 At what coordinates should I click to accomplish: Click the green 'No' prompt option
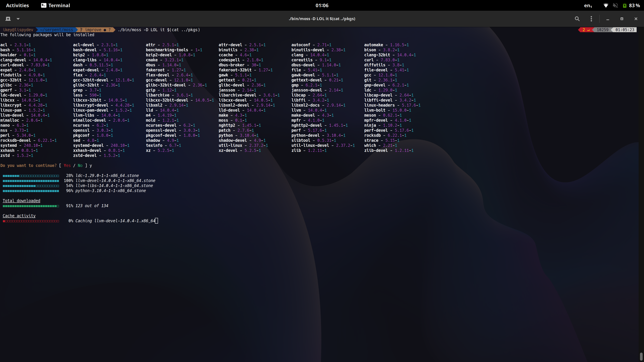pos(80,165)
